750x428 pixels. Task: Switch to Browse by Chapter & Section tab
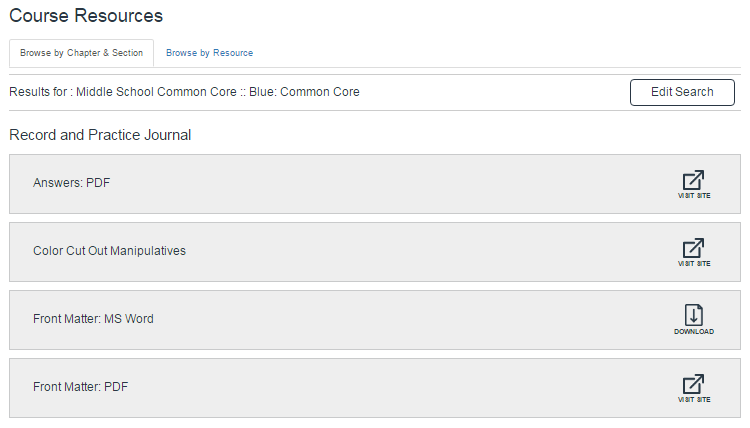click(x=81, y=53)
